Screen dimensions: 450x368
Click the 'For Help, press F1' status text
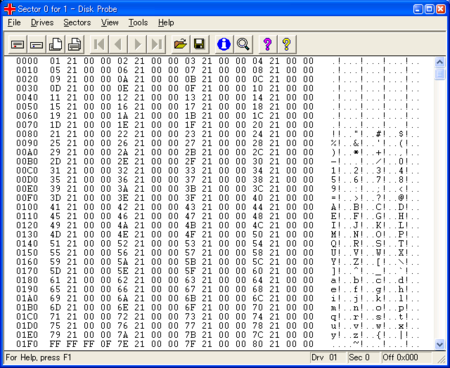[x=38, y=358]
